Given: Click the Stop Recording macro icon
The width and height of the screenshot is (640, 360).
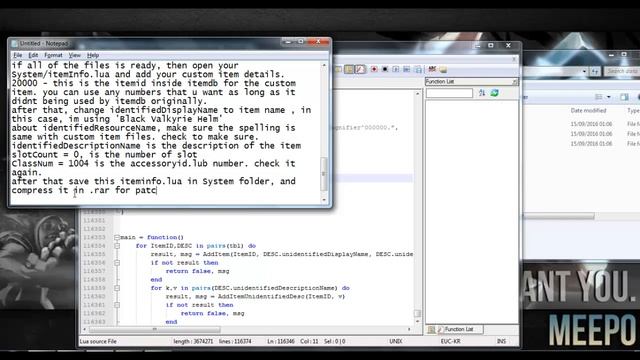Looking at the screenshot, I should (x=384, y=69).
